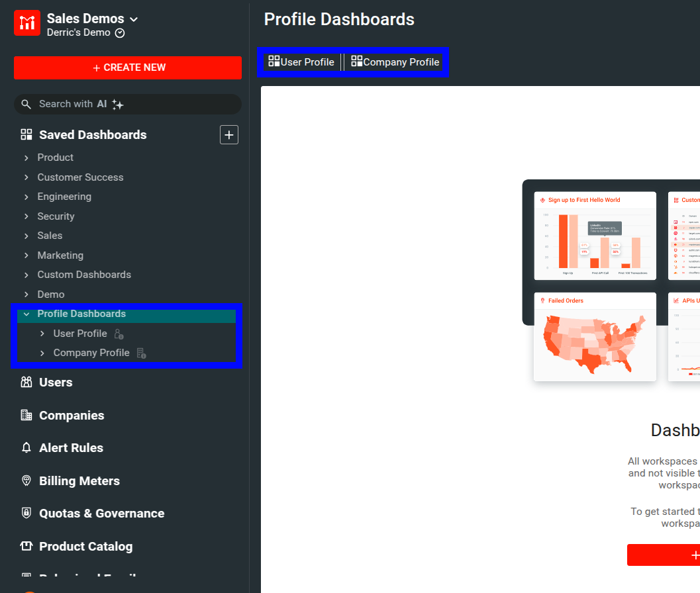Click the Search with AI field
The image size is (700, 593).
pyautogui.click(x=127, y=104)
